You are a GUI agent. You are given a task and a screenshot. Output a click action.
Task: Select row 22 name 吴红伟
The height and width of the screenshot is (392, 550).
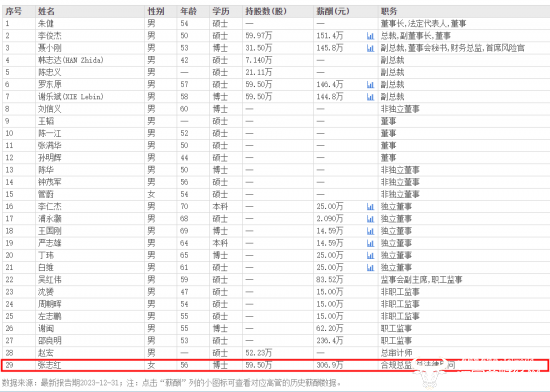[50, 280]
